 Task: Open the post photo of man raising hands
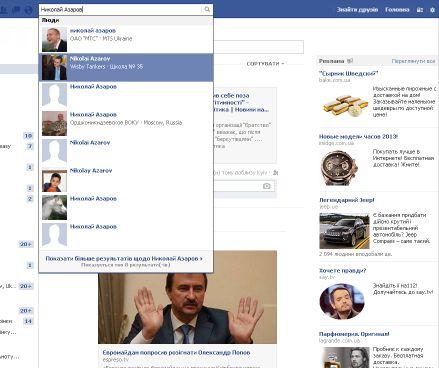coord(187,308)
